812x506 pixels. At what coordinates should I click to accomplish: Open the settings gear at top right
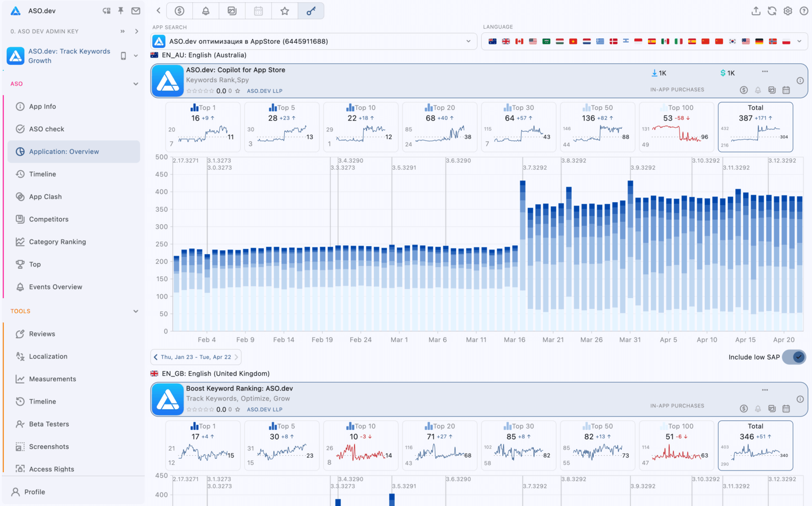[788, 10]
